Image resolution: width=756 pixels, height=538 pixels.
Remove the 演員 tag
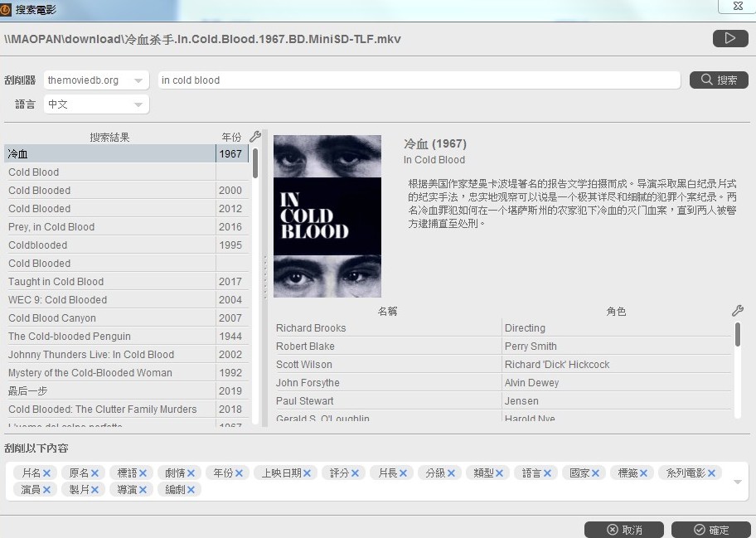pyautogui.click(x=46, y=490)
